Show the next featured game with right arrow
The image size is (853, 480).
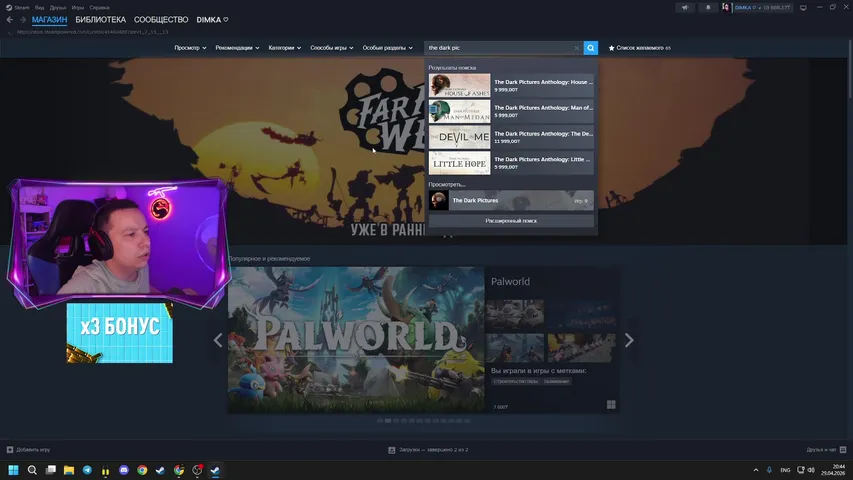(x=629, y=340)
